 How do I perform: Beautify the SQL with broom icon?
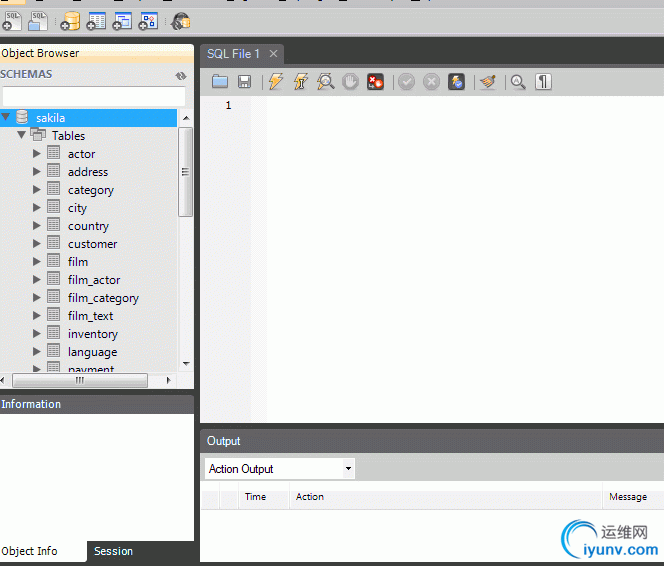coord(488,81)
